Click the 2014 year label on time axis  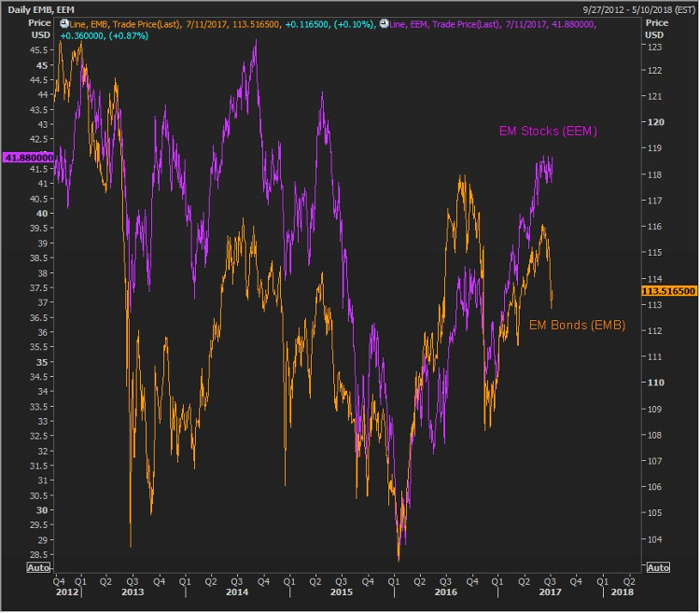237,592
